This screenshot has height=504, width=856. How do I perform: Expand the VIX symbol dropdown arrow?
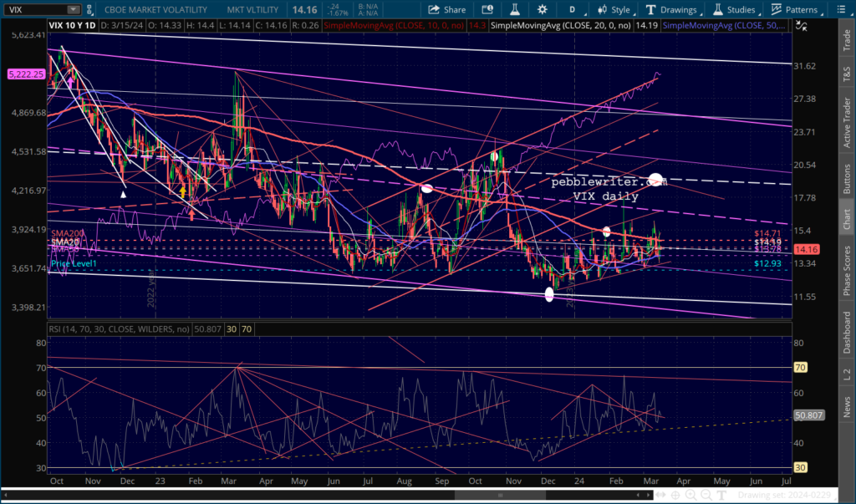point(74,10)
